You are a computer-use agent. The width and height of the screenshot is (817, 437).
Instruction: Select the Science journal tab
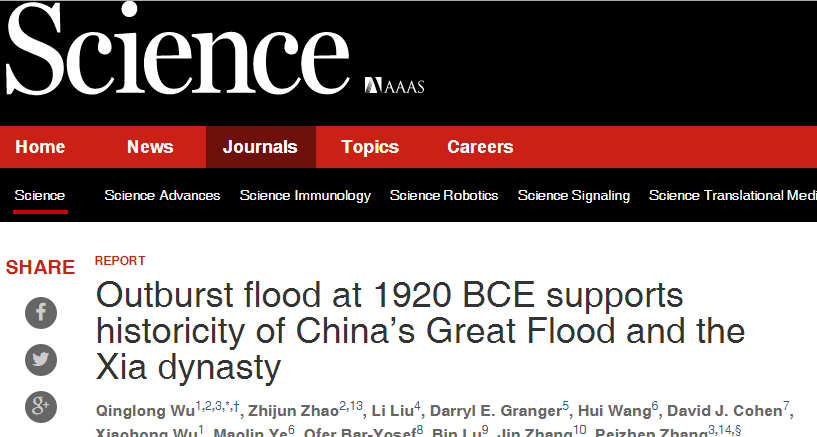click(x=40, y=195)
